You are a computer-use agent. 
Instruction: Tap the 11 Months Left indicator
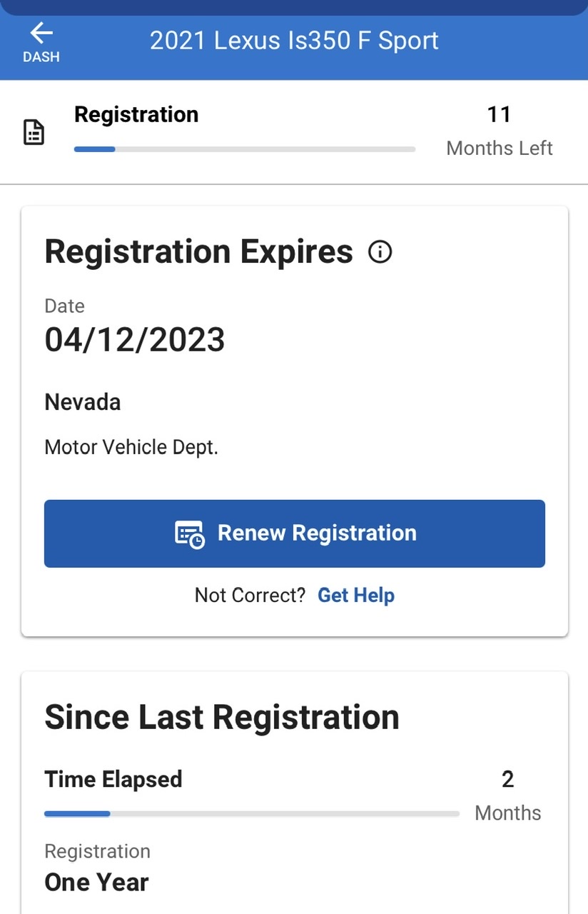[x=500, y=131]
